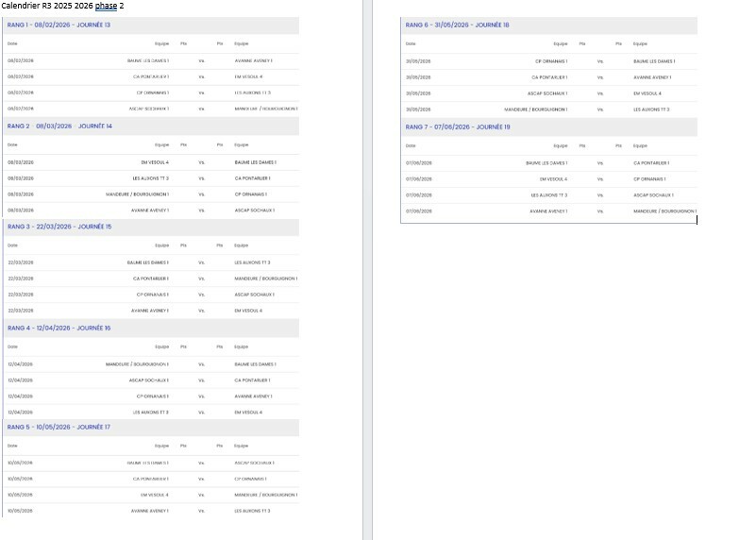Image resolution: width=756 pixels, height=540 pixels.
Task: Click the left Equipe column header under RANG 6
Action: (560, 43)
